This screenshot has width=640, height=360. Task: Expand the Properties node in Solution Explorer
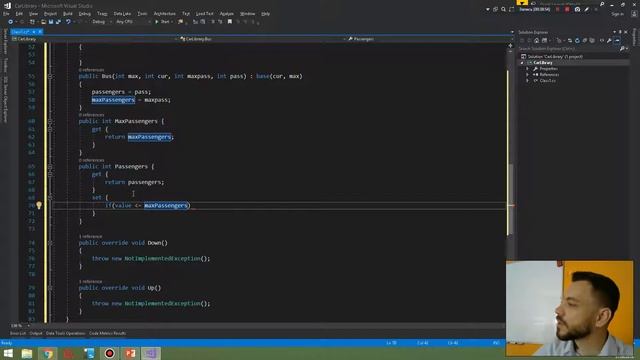527,69
